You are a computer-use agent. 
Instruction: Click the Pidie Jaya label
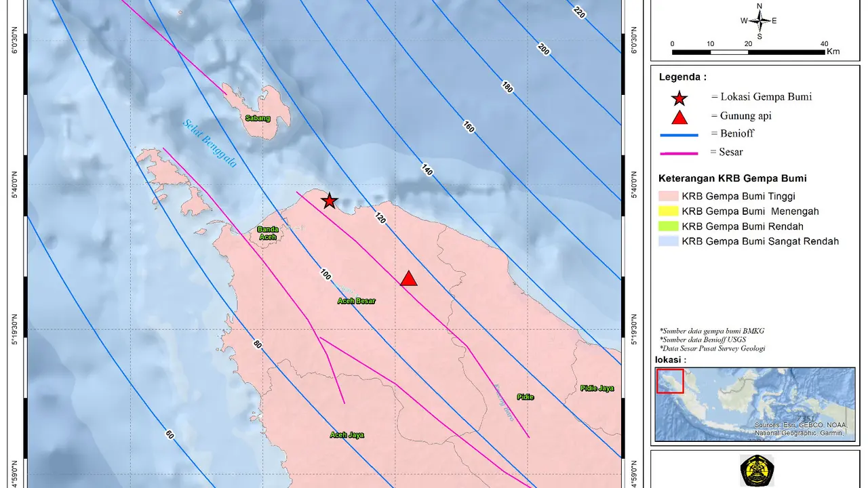597,388
